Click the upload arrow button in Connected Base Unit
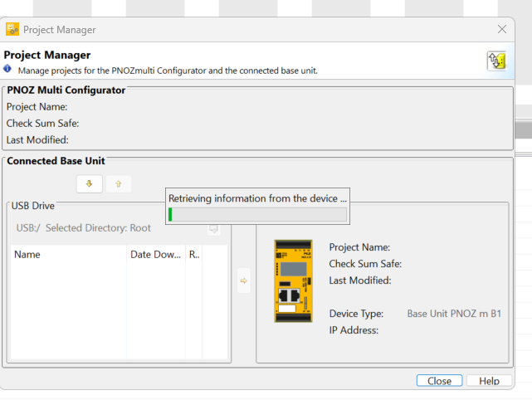 click(x=119, y=184)
